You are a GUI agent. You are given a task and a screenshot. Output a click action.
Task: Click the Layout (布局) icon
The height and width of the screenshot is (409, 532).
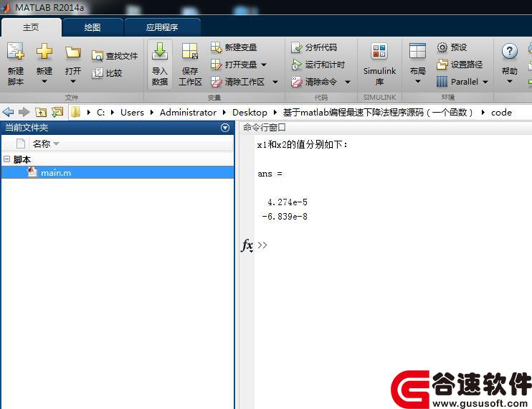pyautogui.click(x=418, y=51)
